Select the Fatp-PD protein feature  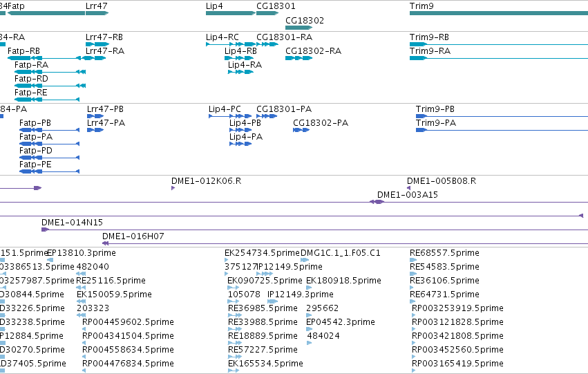50,158
